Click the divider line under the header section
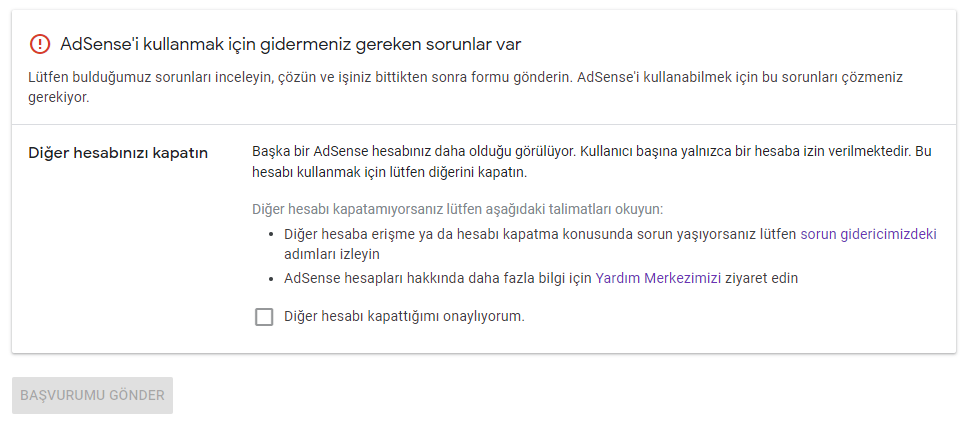Image resolution: width=968 pixels, height=448 pixels. [x=484, y=125]
